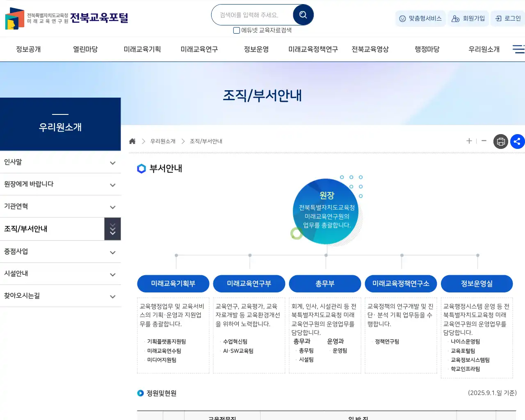
Task: Go to 회원가입 registration
Action: tap(468, 18)
